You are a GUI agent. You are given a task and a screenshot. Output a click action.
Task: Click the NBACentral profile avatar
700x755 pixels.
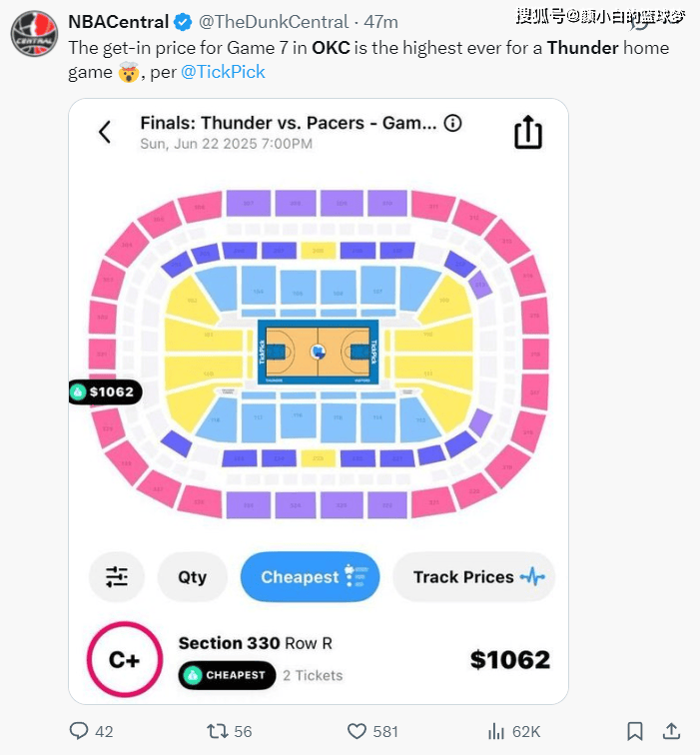(34, 34)
